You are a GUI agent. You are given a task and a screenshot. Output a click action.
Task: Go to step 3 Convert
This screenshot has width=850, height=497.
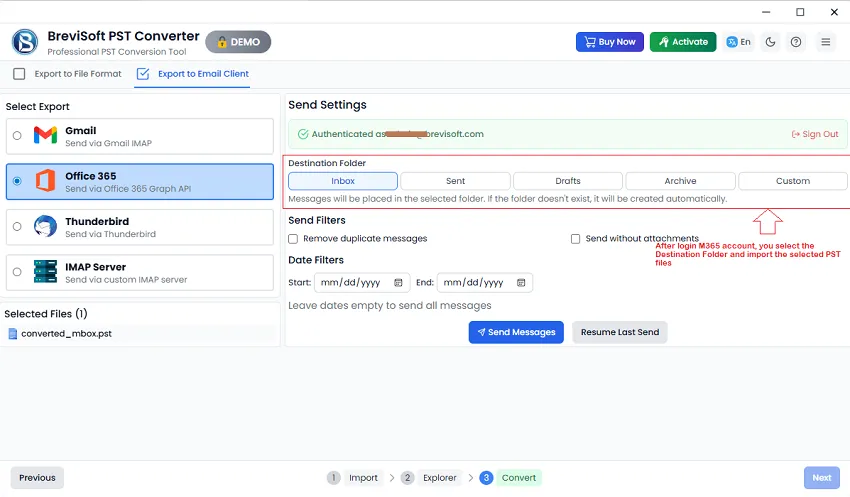[510, 477]
